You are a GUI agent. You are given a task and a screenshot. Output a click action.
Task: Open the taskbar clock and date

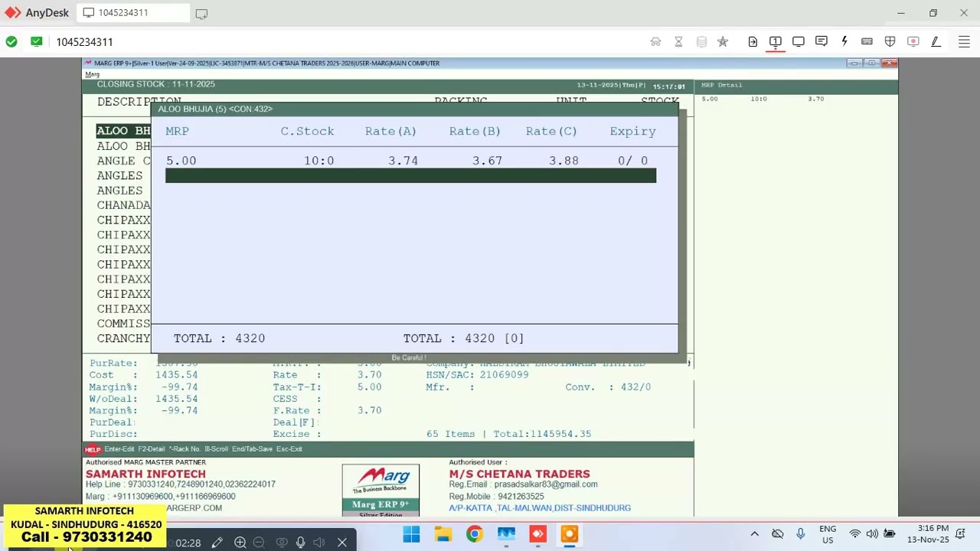(928, 534)
